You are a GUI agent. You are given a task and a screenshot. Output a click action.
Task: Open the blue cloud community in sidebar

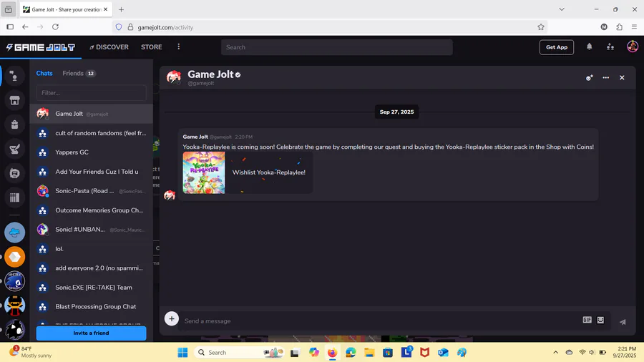tap(15, 233)
